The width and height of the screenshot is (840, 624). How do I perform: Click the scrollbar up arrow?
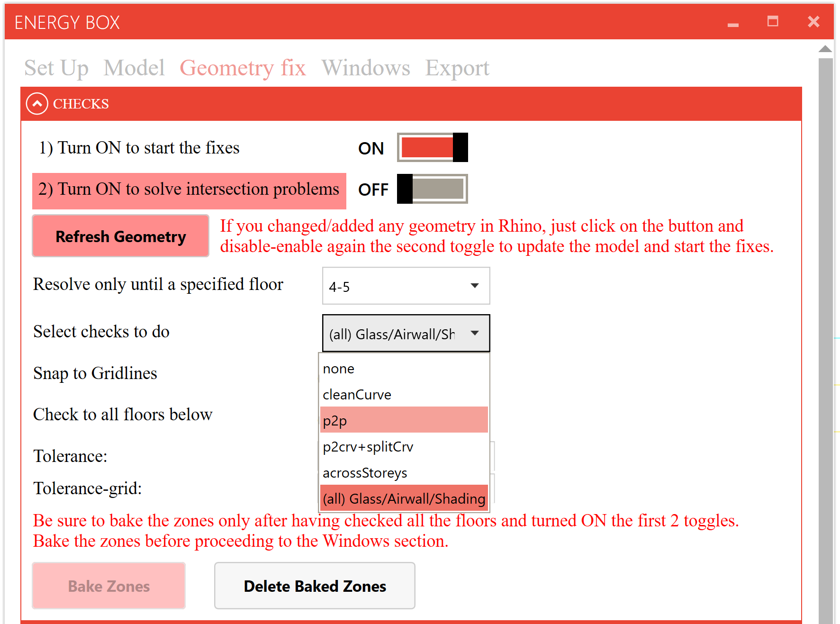[x=825, y=49]
